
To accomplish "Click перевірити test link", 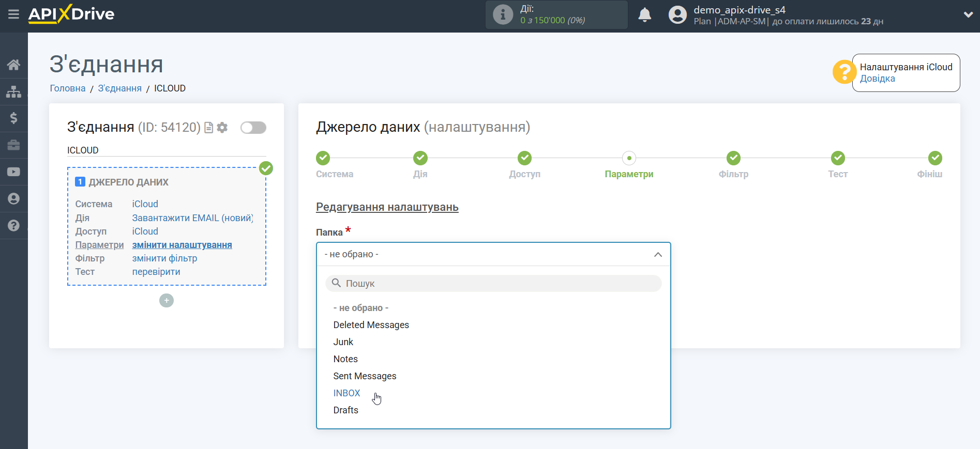I will 156,272.
